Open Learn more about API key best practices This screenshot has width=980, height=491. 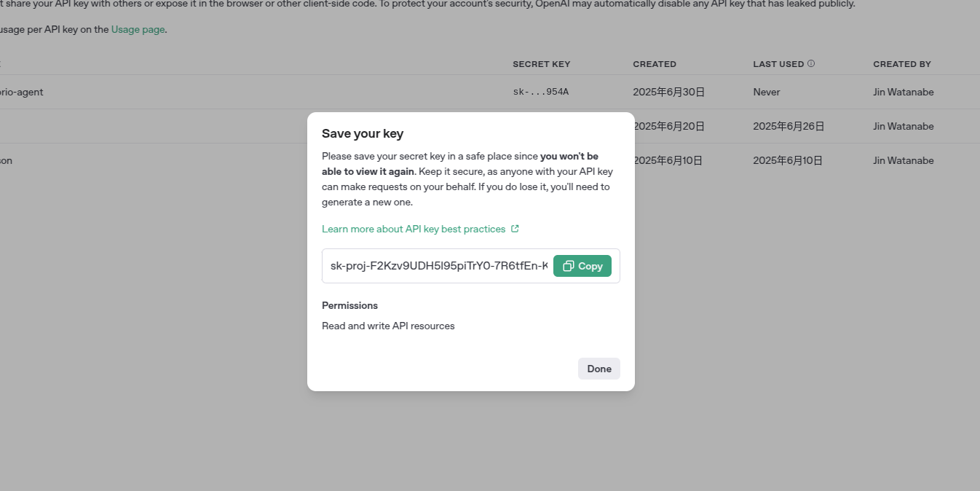413,229
